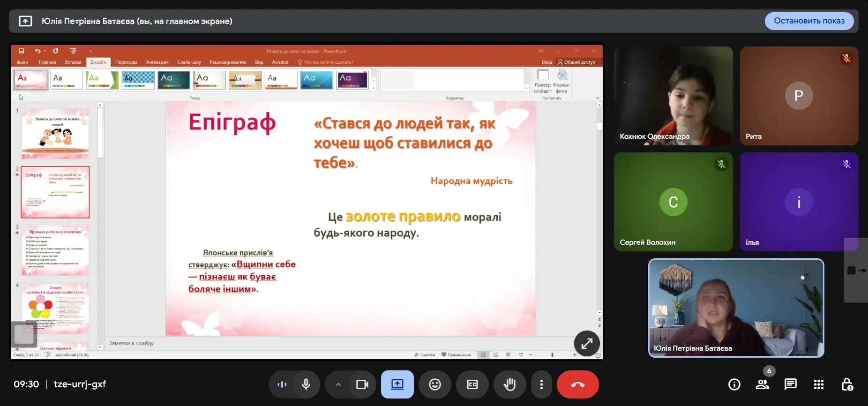
Task: Open the chat messages icon
Action: pos(790,384)
